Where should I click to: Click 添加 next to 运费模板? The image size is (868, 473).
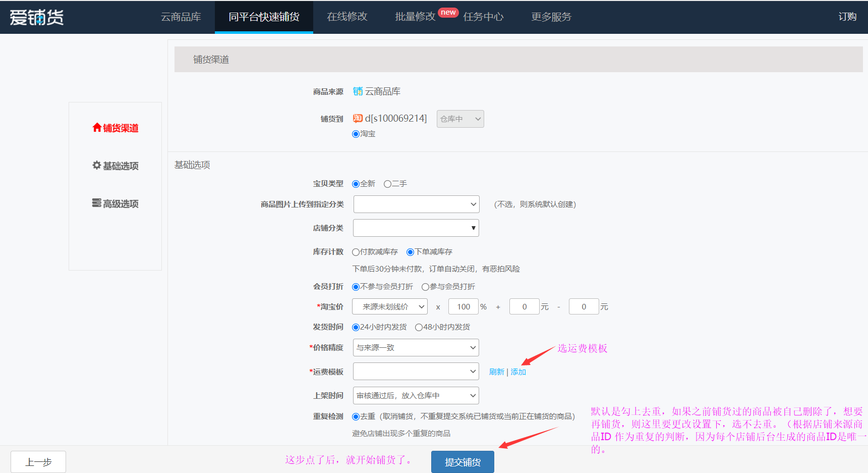518,372
